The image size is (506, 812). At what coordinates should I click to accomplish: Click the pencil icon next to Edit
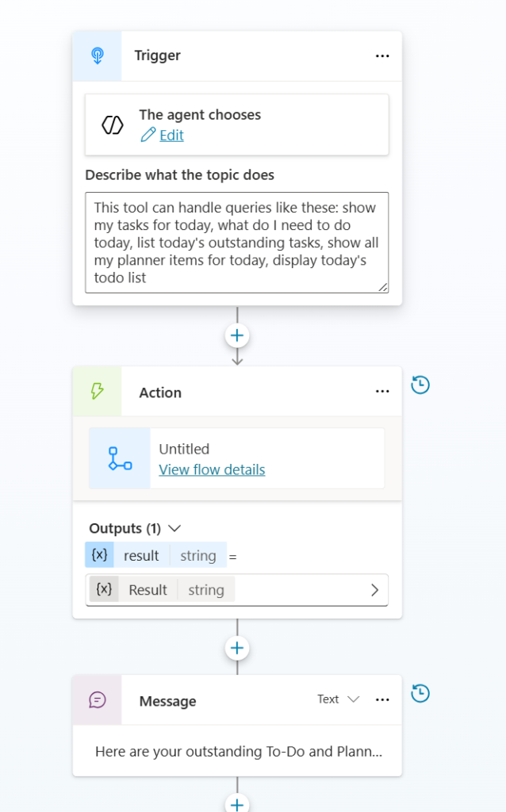pyautogui.click(x=148, y=135)
